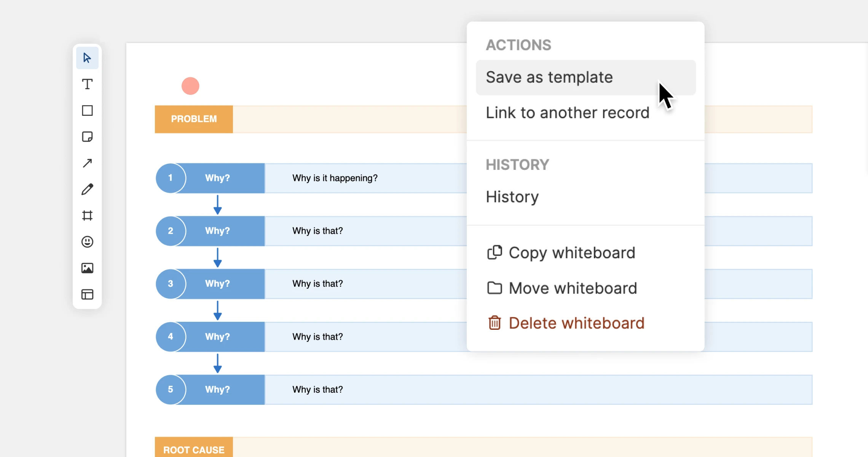This screenshot has height=457, width=868.
Task: Click the Move whiteboard folder icon
Action: tap(495, 288)
